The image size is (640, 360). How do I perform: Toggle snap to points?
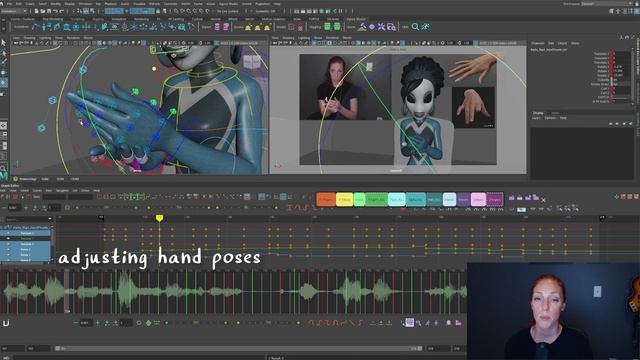point(188,11)
